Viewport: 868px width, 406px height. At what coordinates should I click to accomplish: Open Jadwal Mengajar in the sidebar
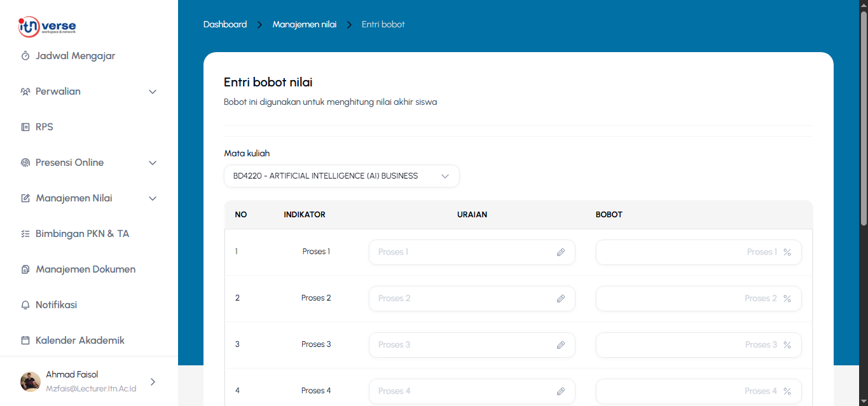tap(76, 56)
